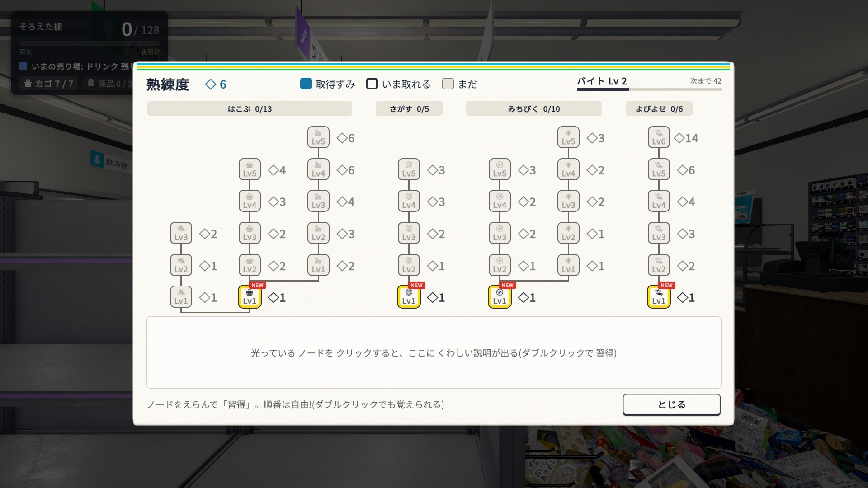Open the はこぶ 0/13 category header
This screenshot has width=868, height=488.
click(x=250, y=108)
